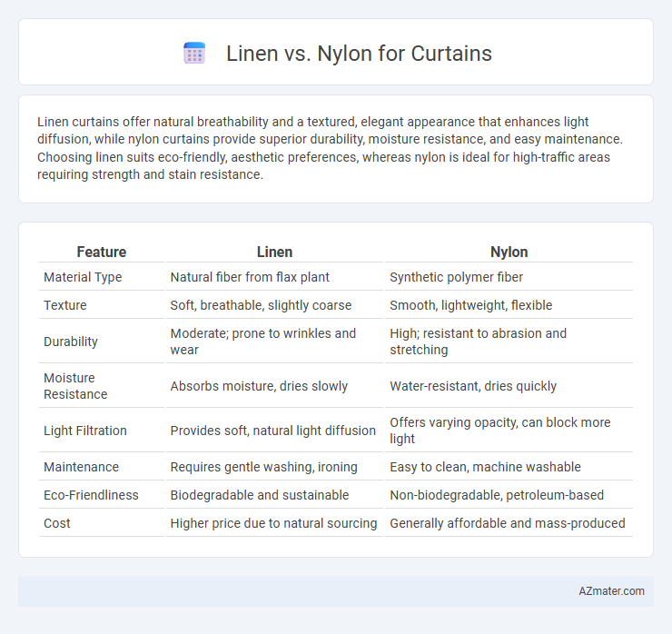Click the 'Eco-Friendliness' row label
Image resolution: width=672 pixels, height=634 pixels.
point(91,495)
